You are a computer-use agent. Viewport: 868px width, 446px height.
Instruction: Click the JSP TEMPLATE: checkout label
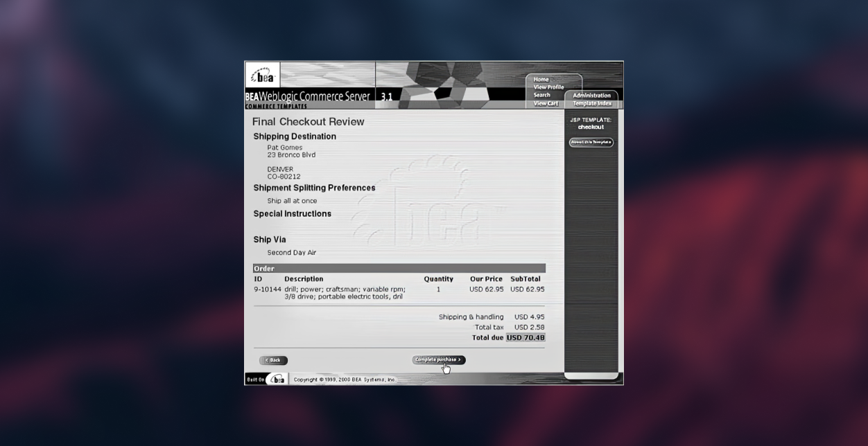[591, 123]
